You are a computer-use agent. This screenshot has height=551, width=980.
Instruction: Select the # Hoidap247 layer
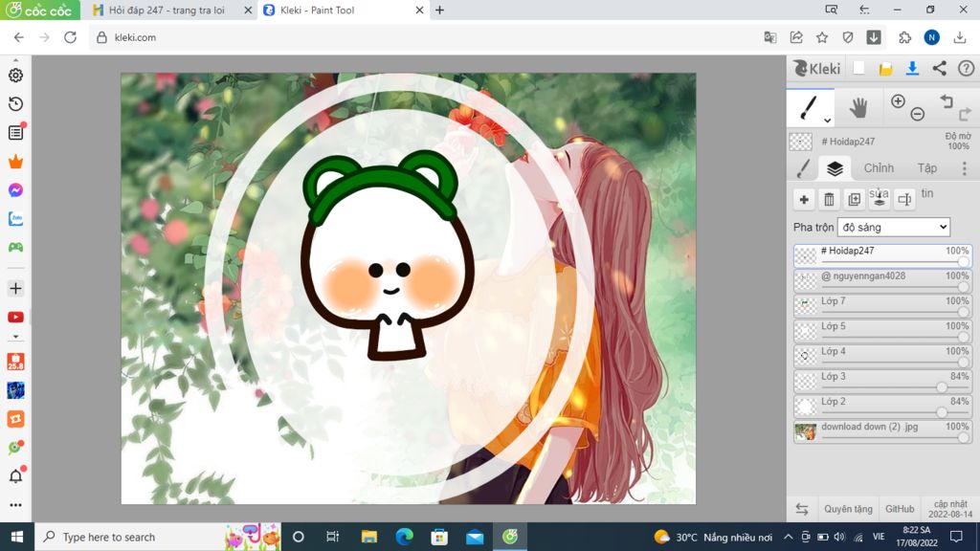pos(882,256)
